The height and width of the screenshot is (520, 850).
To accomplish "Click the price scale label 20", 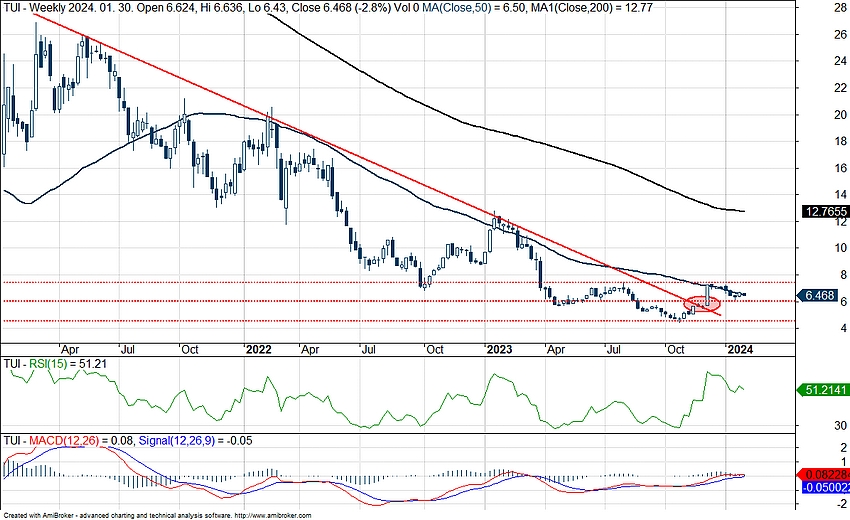I will 840,114.
